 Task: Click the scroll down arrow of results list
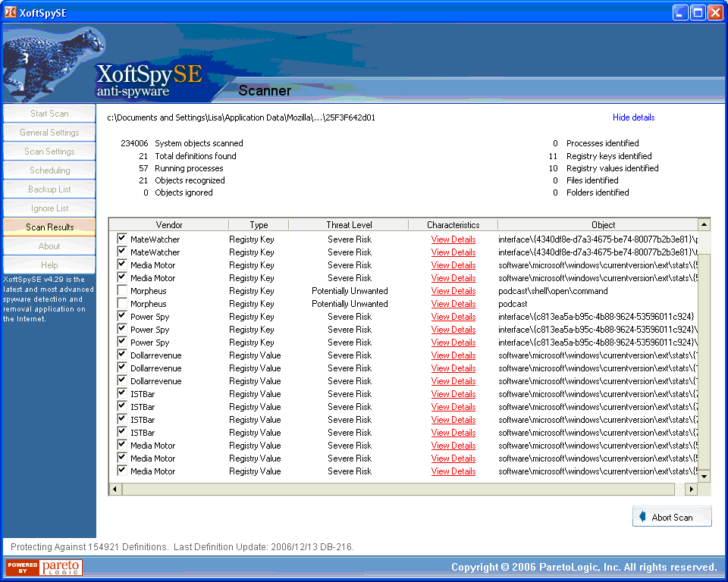(x=704, y=476)
